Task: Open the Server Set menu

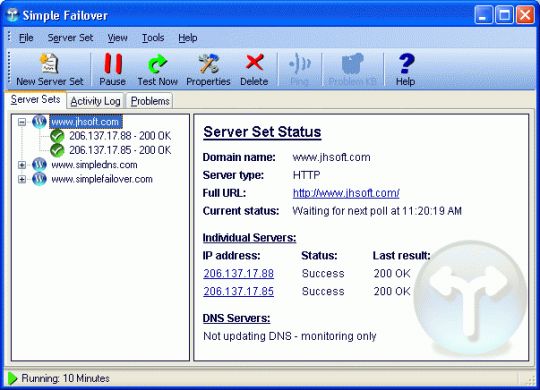Action: (70, 38)
